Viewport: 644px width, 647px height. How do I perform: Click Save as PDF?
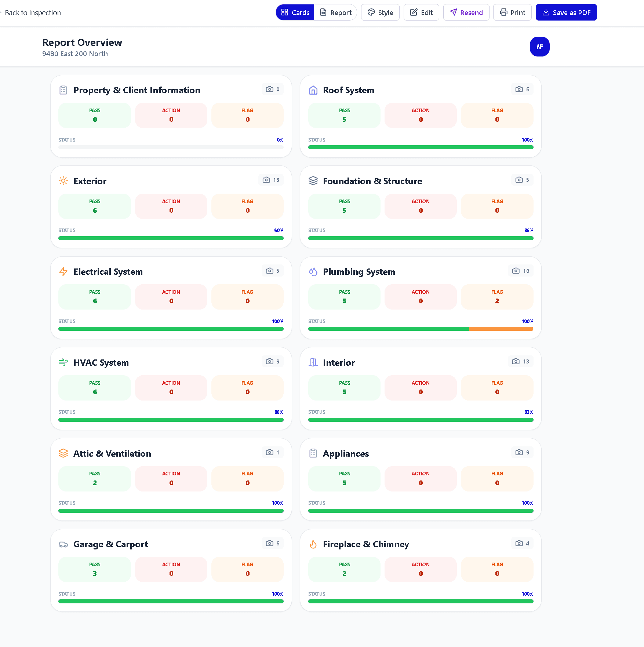pyautogui.click(x=566, y=12)
